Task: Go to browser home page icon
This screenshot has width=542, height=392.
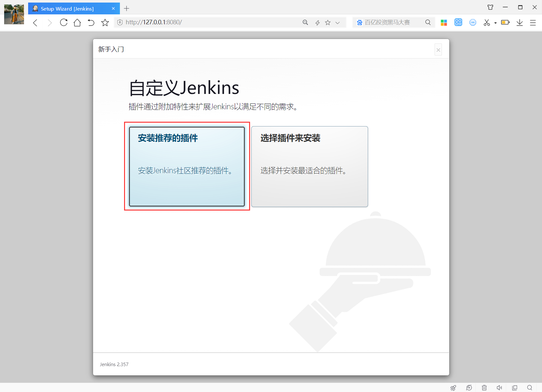Action: [x=77, y=22]
